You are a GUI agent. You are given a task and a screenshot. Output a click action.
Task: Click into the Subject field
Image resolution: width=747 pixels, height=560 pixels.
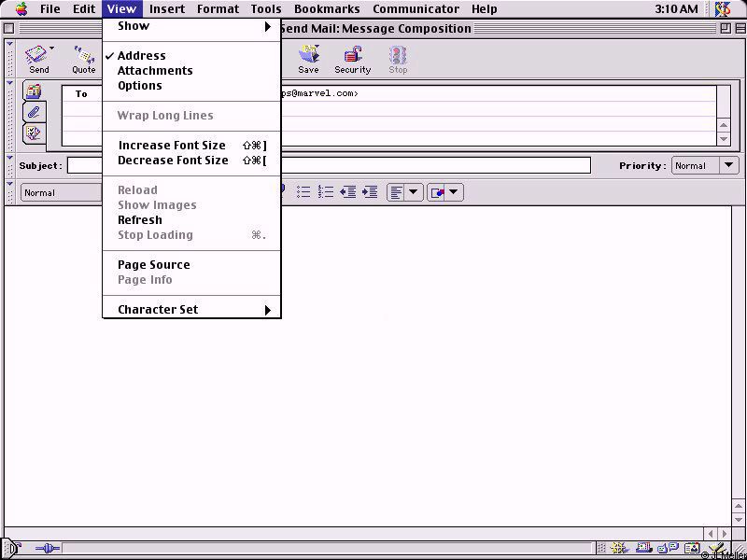[329, 166]
